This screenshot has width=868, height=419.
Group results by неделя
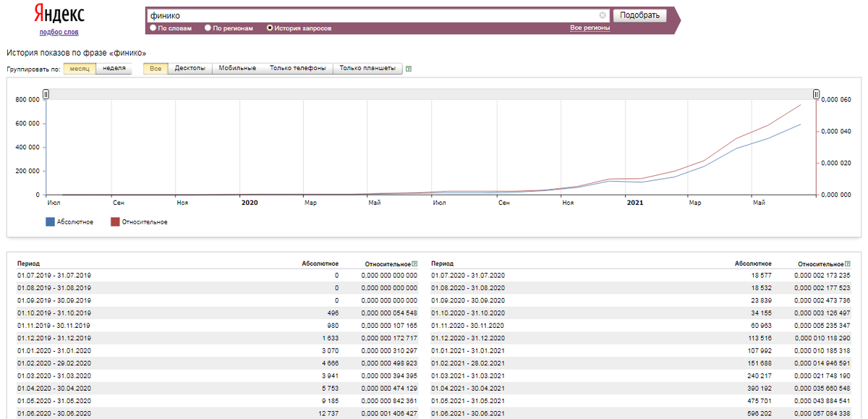point(114,69)
